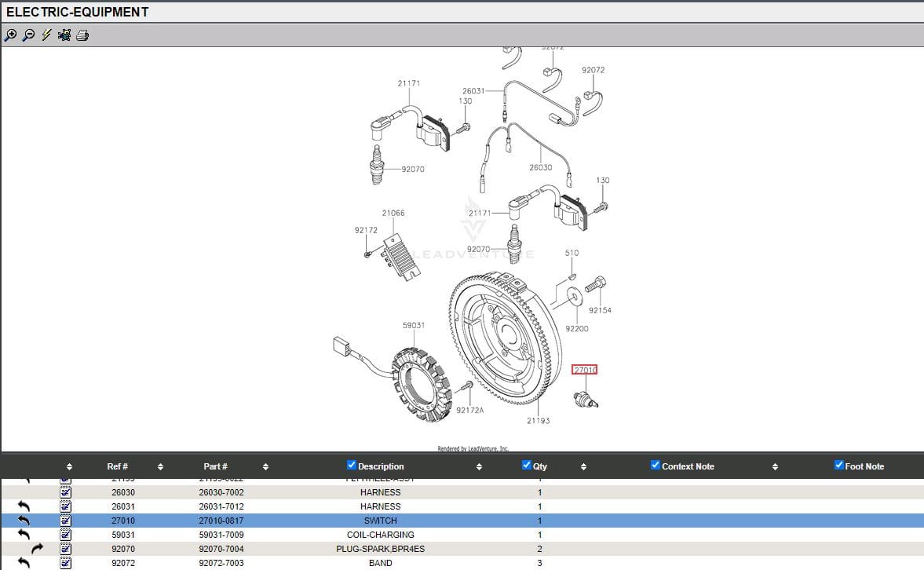Viewport: 924px width, 570px height.
Task: Toggle the Foot Note column checkbox
Action: coord(839,465)
